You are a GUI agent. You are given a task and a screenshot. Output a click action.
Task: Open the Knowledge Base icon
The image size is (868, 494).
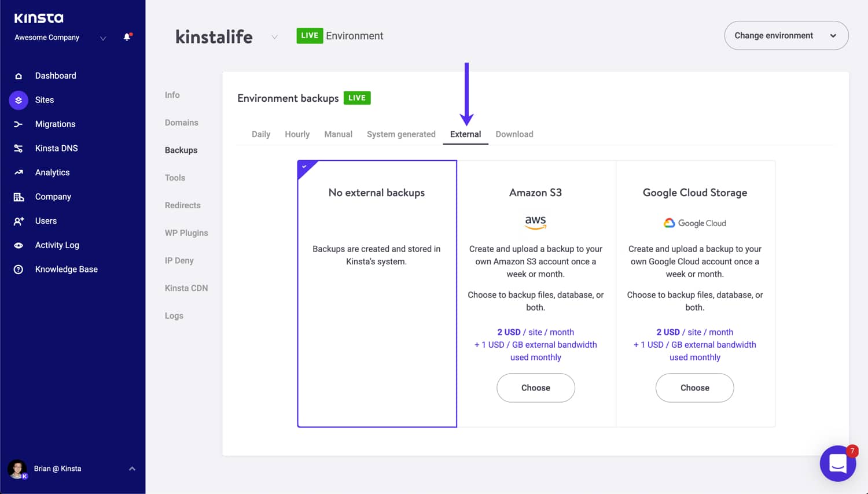tap(18, 269)
